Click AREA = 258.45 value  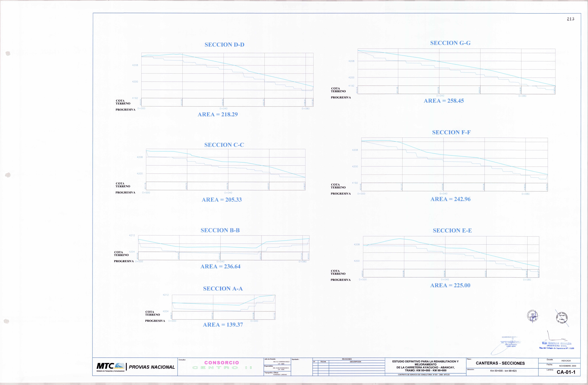[x=444, y=101]
